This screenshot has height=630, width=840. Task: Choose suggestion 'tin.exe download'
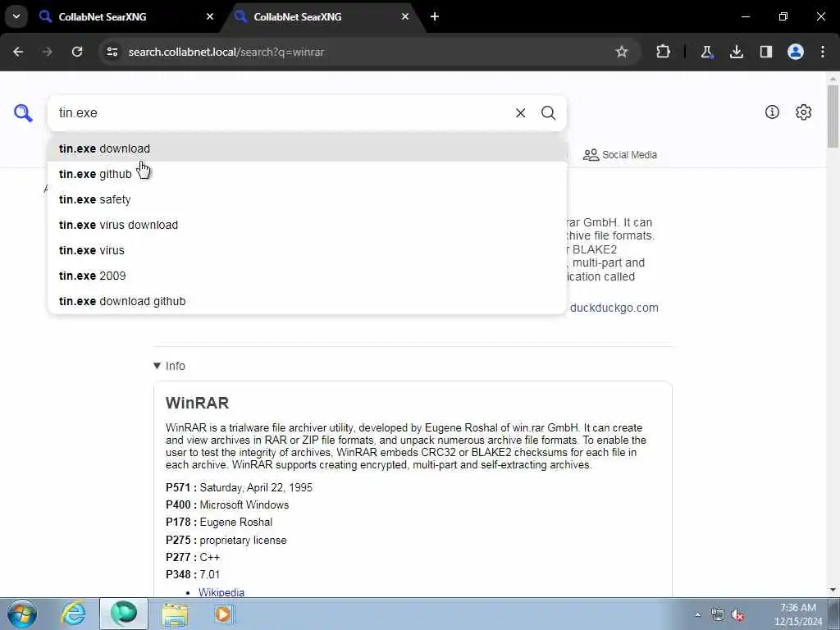pos(307,148)
